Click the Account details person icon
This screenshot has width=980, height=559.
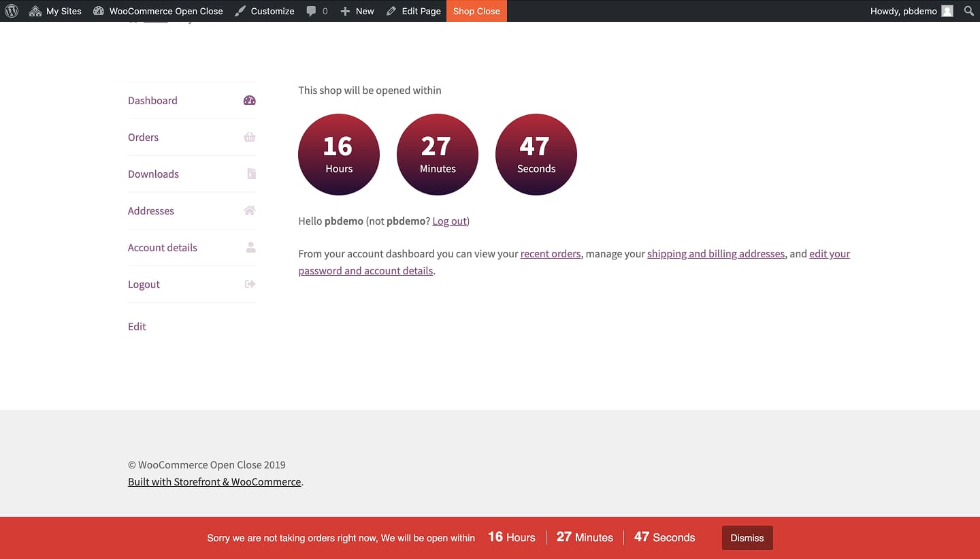click(x=251, y=247)
